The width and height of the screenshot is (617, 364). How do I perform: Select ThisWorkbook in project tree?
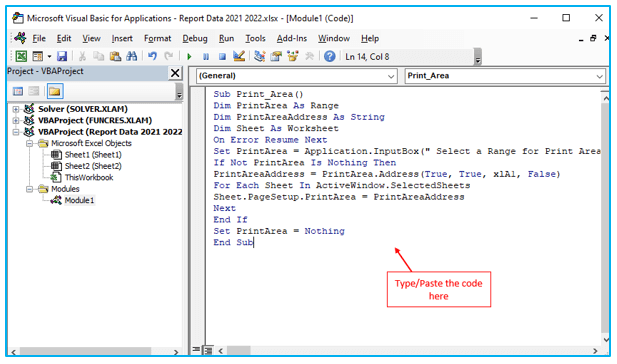89,177
